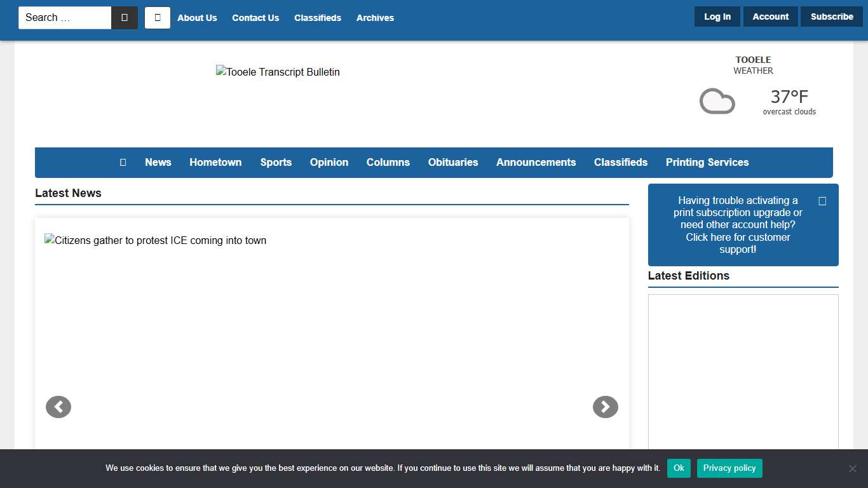Open the Archives link in top bar
Viewport: 868px width, 488px height.
(375, 18)
